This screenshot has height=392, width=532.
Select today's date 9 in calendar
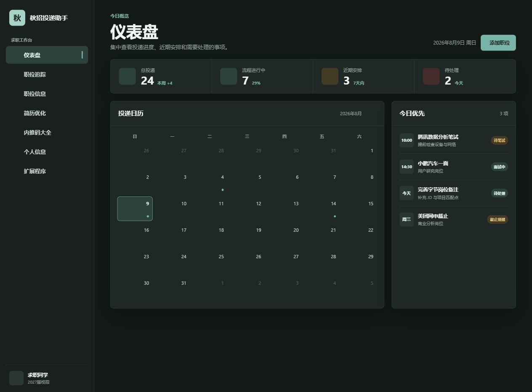coord(135,209)
